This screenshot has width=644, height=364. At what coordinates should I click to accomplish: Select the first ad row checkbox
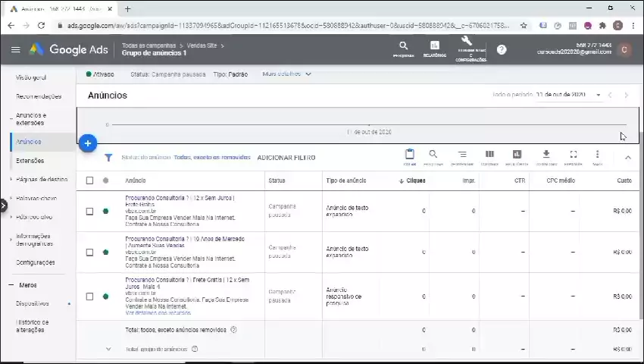[x=89, y=211]
